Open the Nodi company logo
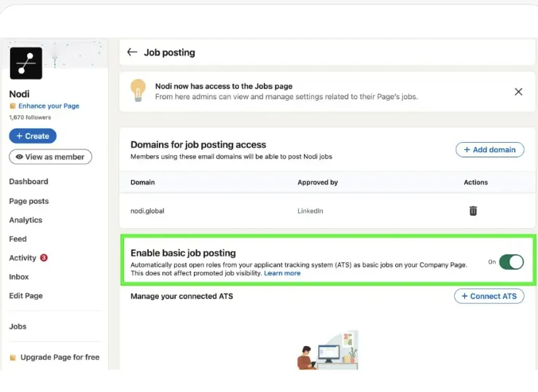 pyautogui.click(x=26, y=63)
